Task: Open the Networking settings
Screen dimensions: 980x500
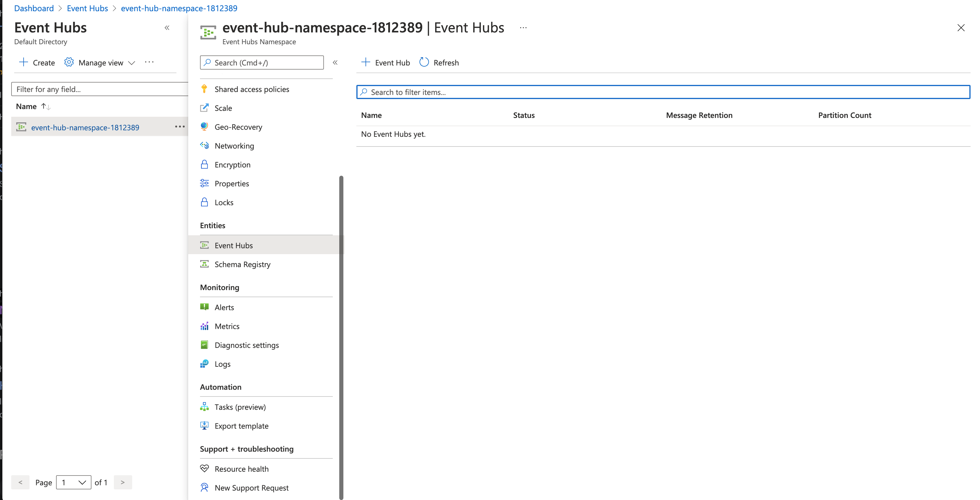Action: (x=234, y=146)
